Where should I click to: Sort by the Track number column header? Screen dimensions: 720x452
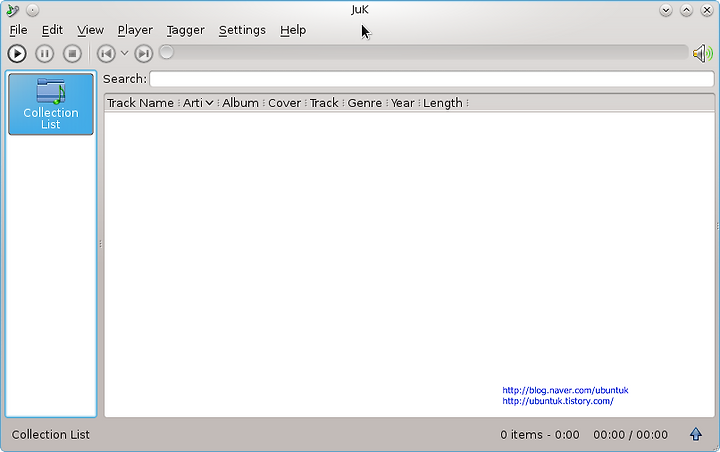coord(324,103)
